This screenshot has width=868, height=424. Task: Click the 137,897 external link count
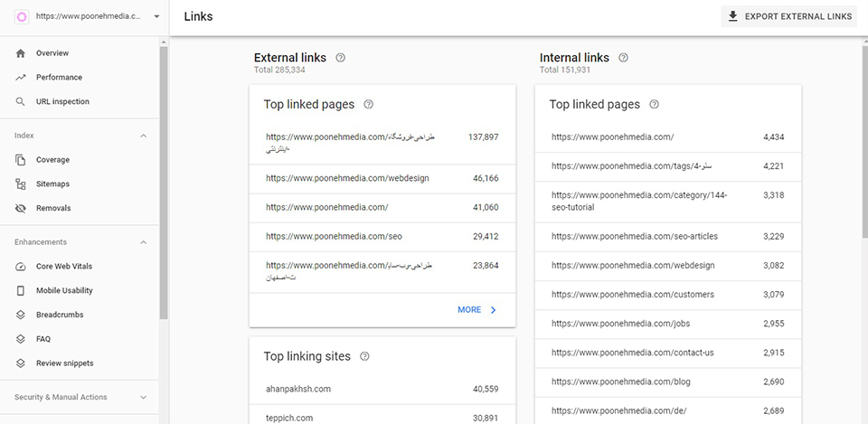click(483, 137)
